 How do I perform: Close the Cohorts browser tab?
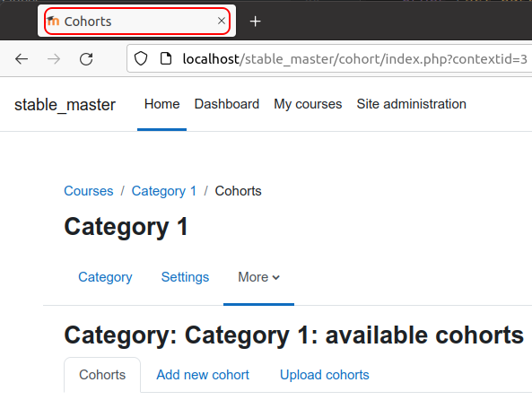[222, 21]
